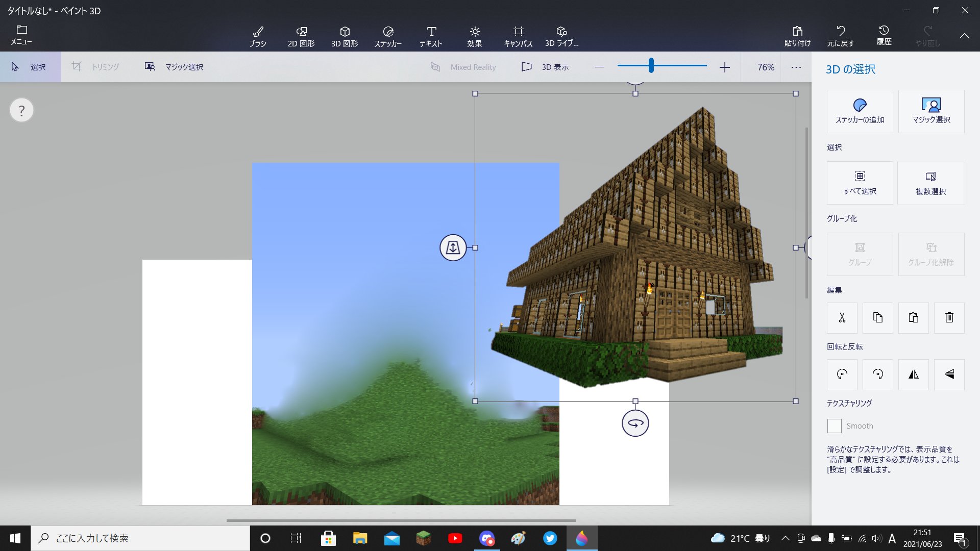Viewport: 980px width, 551px height.
Task: Click the vertical canvas scrollbar
Action: pos(806,213)
